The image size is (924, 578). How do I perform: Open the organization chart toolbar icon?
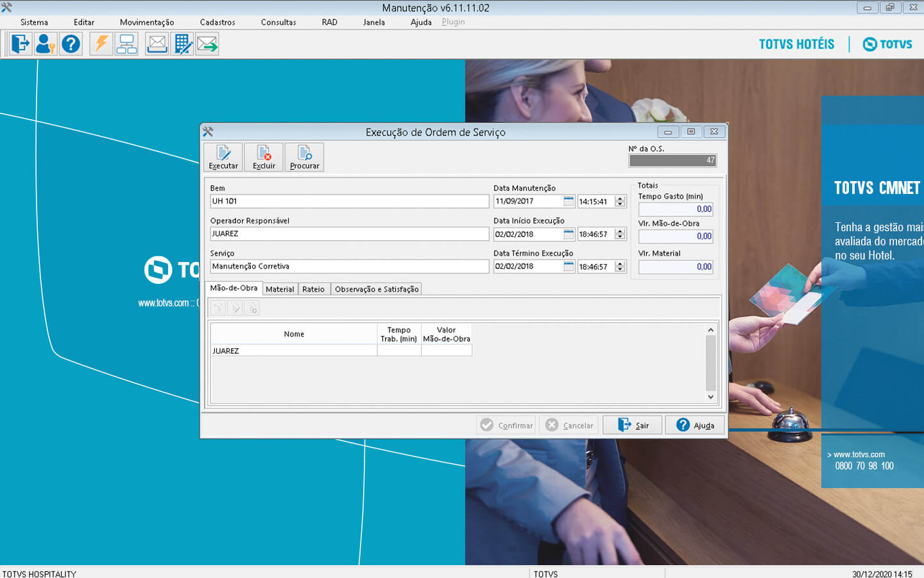click(126, 44)
